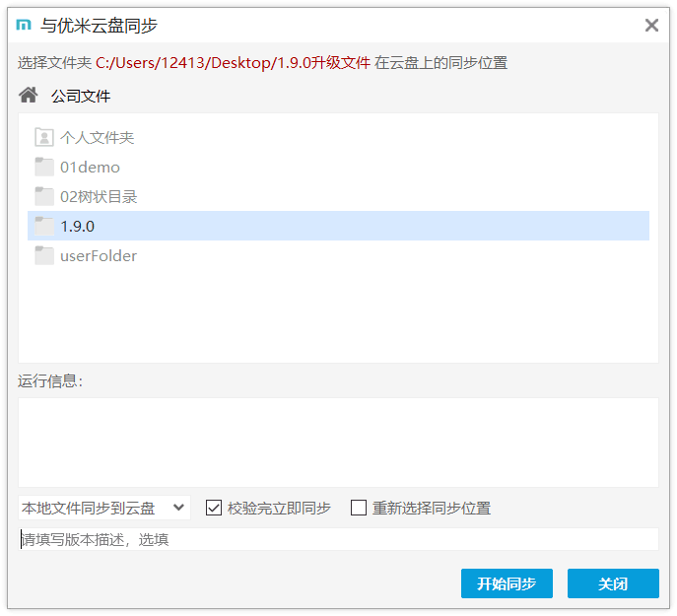Choose the 个人文件夹 entry
Viewport: 677px width, 616px height.
click(97, 138)
